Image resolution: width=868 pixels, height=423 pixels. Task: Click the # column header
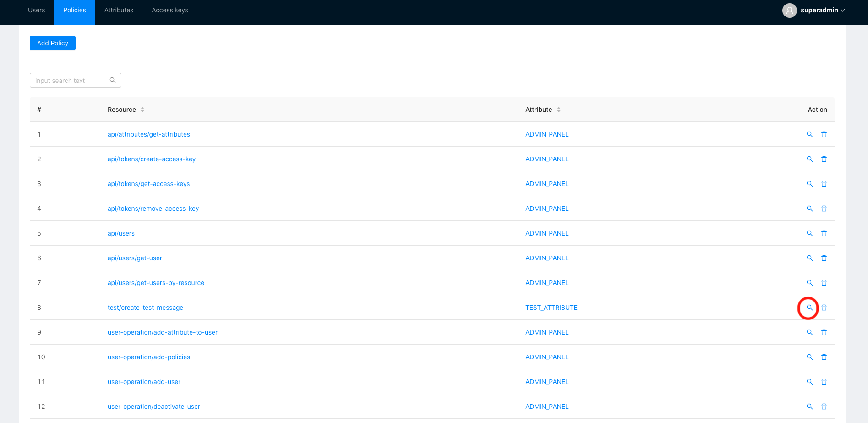click(x=39, y=110)
